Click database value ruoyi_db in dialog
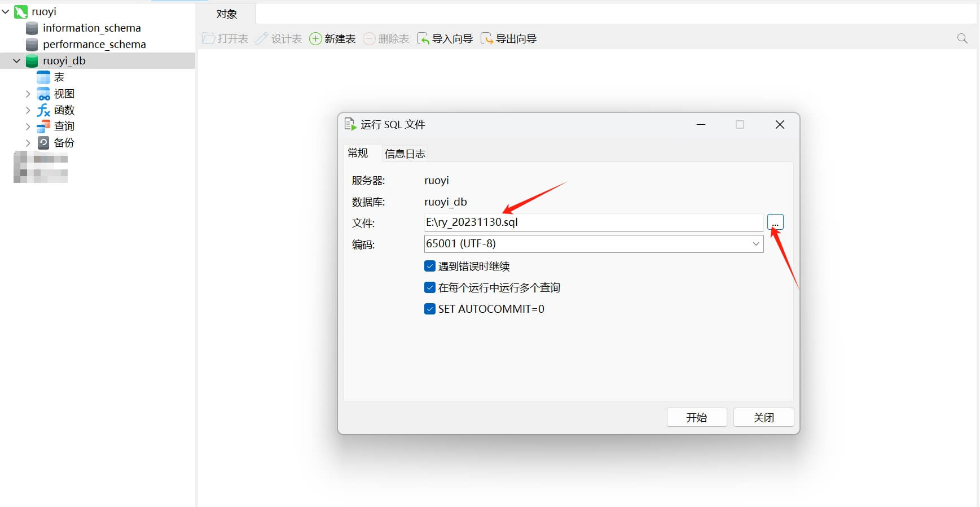The width and height of the screenshot is (980, 507). pos(446,202)
